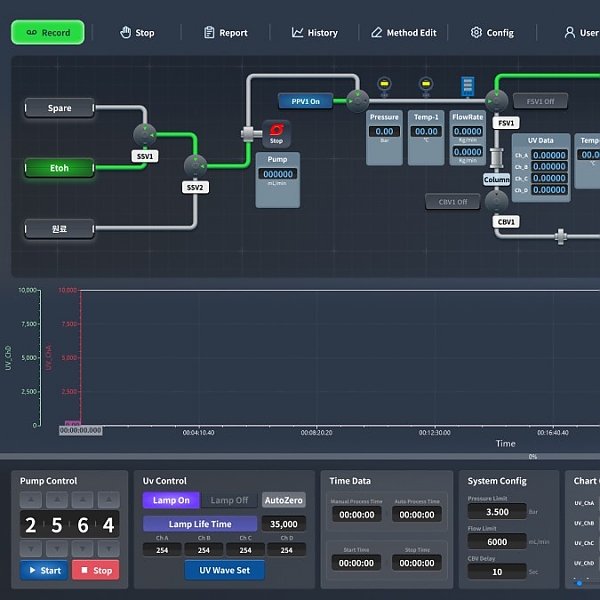This screenshot has height=600, width=600.
Task: Open the History tab
Action: tap(314, 33)
